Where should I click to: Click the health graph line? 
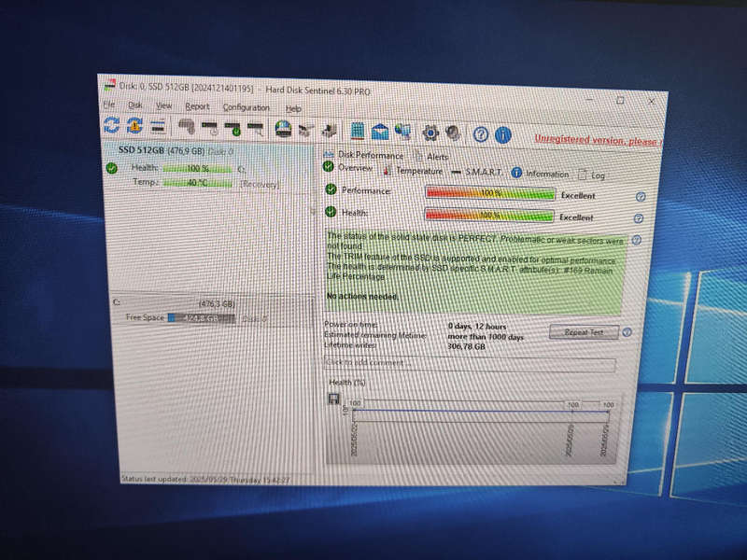click(481, 411)
